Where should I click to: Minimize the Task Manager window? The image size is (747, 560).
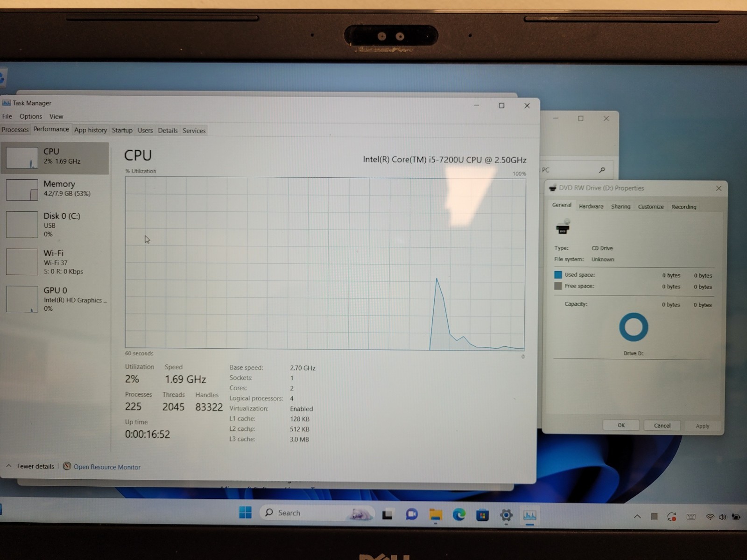point(477,105)
